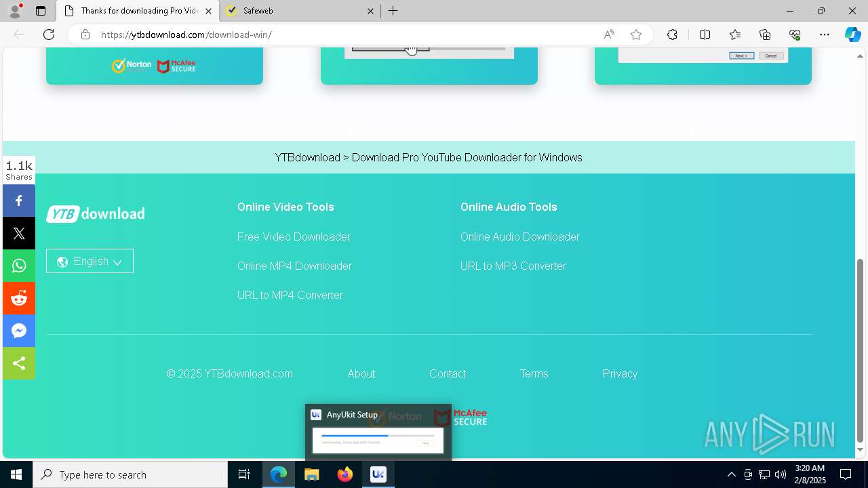Share page on Reddit
The image size is (868, 488).
click(x=19, y=298)
